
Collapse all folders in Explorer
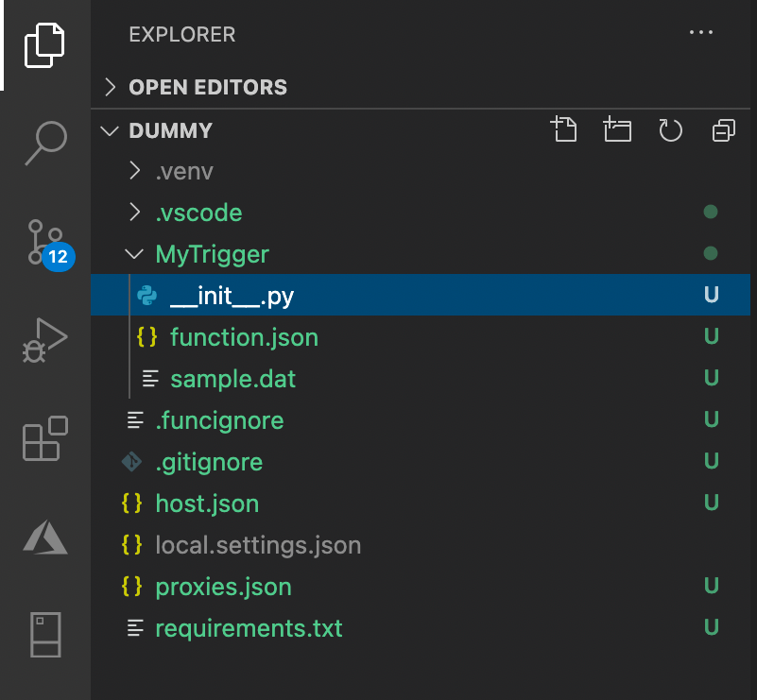[x=723, y=129]
